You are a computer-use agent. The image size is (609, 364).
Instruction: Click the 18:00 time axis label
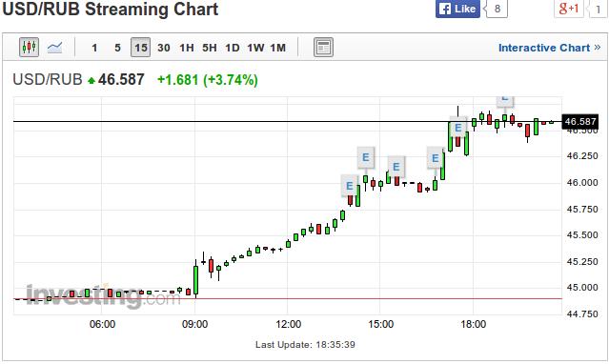tap(473, 324)
